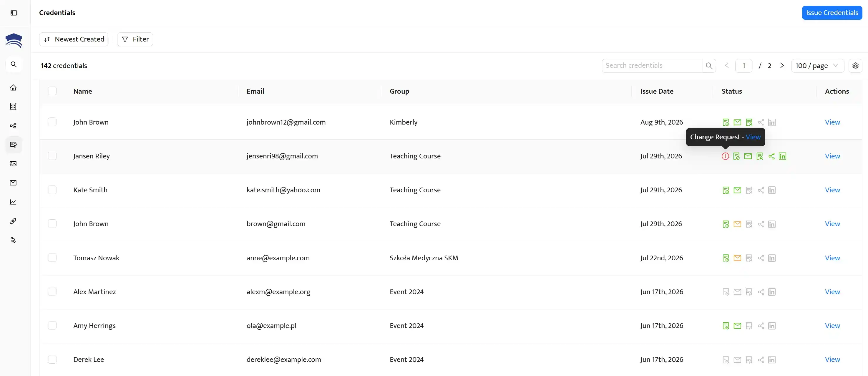868x376 pixels.
Task: Open the sidebar image gallery icon
Action: coord(13,164)
